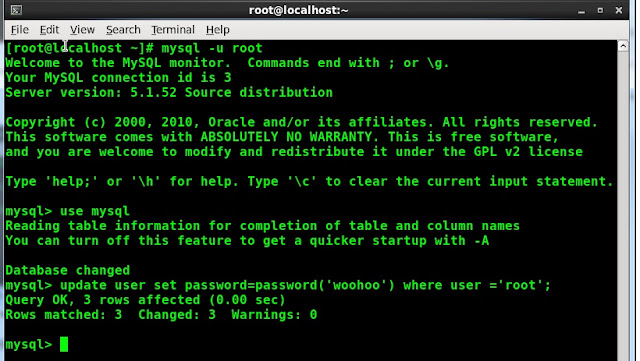Click the root@localhost:~ window title
The width and height of the screenshot is (640, 361).
click(298, 10)
